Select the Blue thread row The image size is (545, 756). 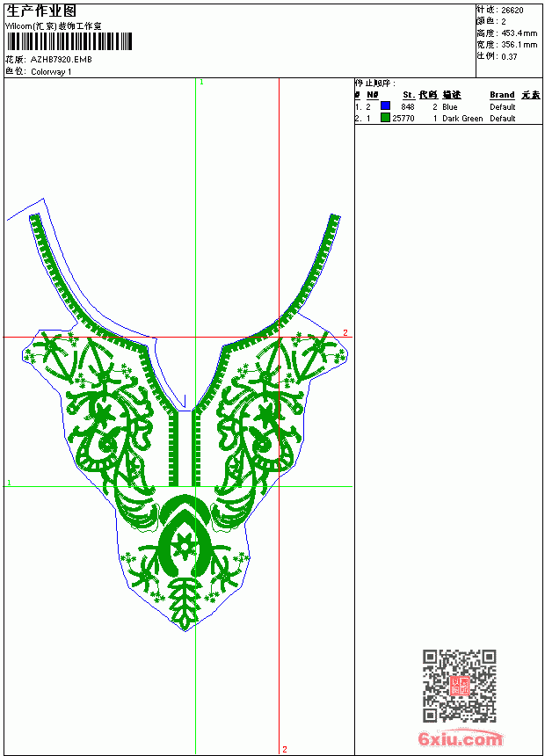pyautogui.click(x=448, y=106)
